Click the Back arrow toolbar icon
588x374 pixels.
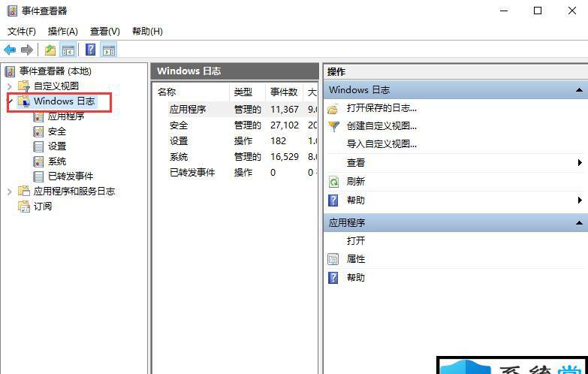[x=10, y=50]
